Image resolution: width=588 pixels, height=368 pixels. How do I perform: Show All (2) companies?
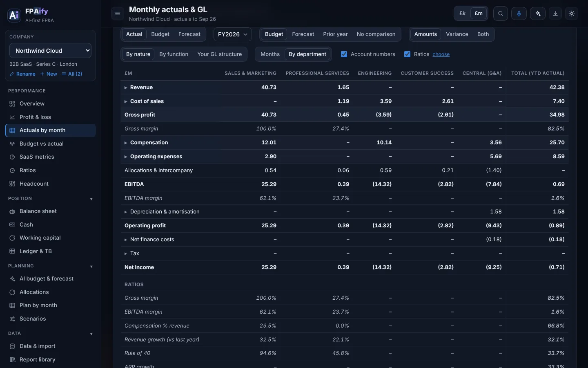point(72,74)
